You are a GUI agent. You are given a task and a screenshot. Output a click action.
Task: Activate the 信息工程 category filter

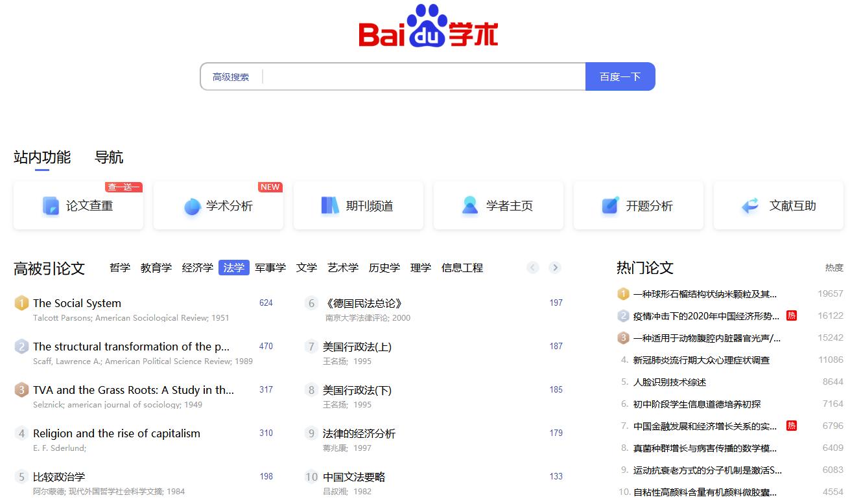point(462,268)
